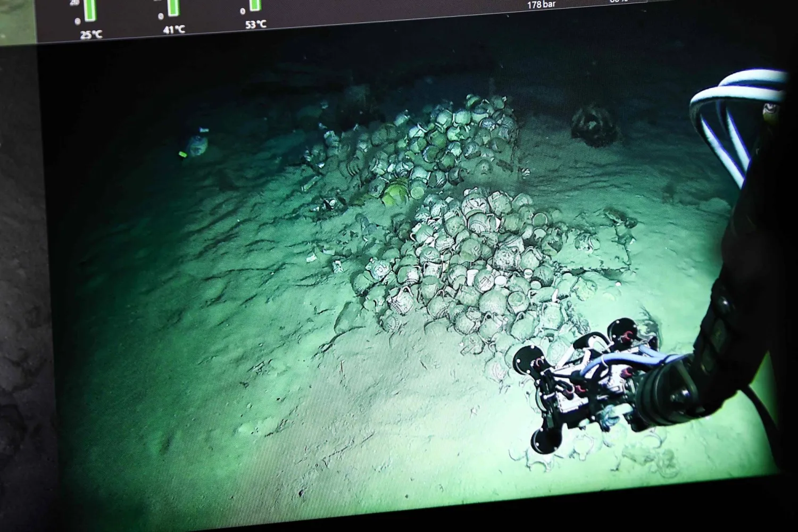
Task: Click the 41 °C temperature gauge bar
Action: click(x=173, y=7)
